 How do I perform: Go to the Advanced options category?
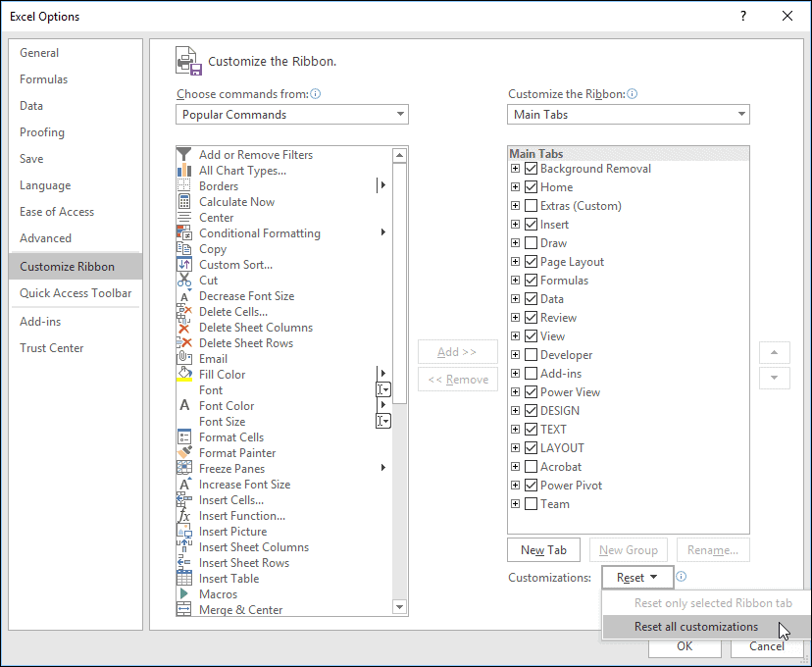(76, 238)
